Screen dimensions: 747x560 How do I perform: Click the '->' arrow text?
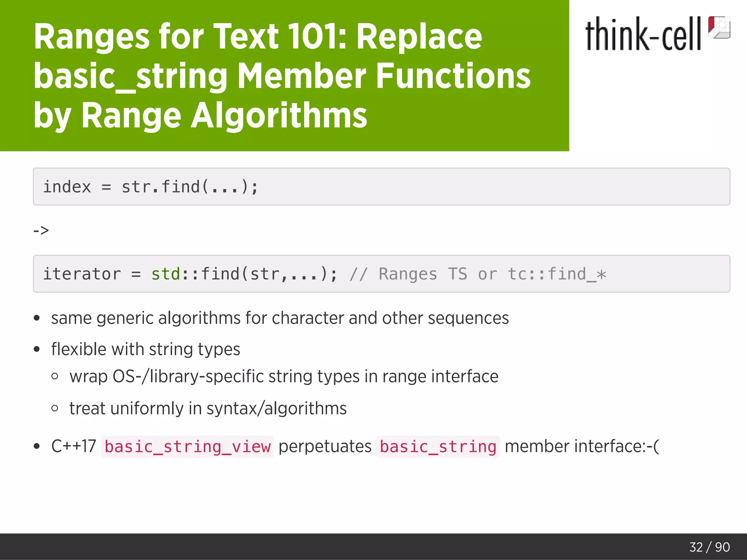coord(41,230)
